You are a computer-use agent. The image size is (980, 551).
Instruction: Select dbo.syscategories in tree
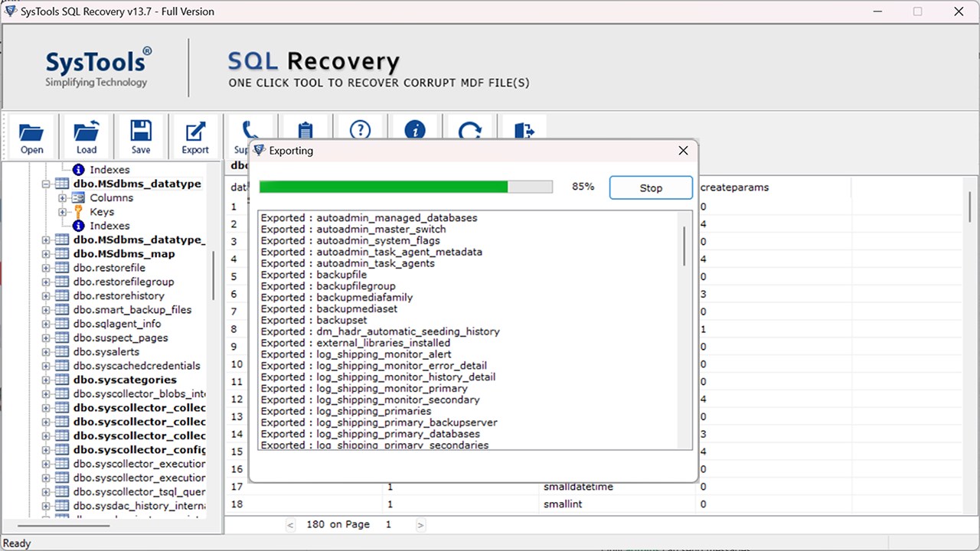pyautogui.click(x=125, y=380)
